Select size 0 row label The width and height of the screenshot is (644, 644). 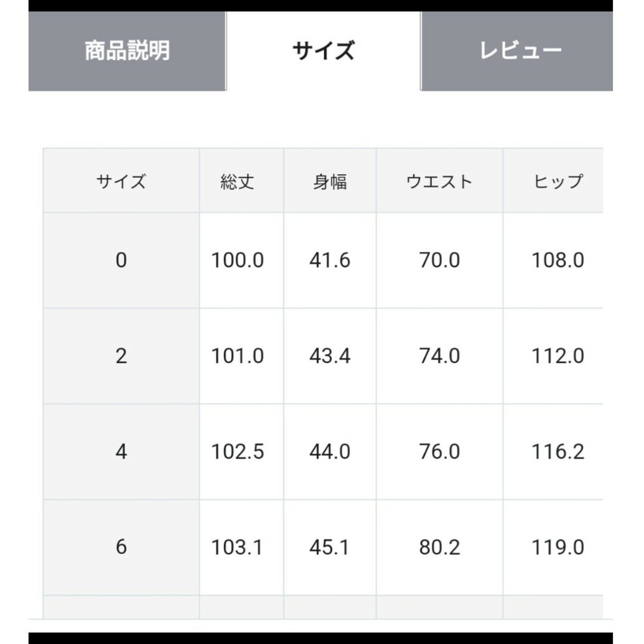point(121,261)
